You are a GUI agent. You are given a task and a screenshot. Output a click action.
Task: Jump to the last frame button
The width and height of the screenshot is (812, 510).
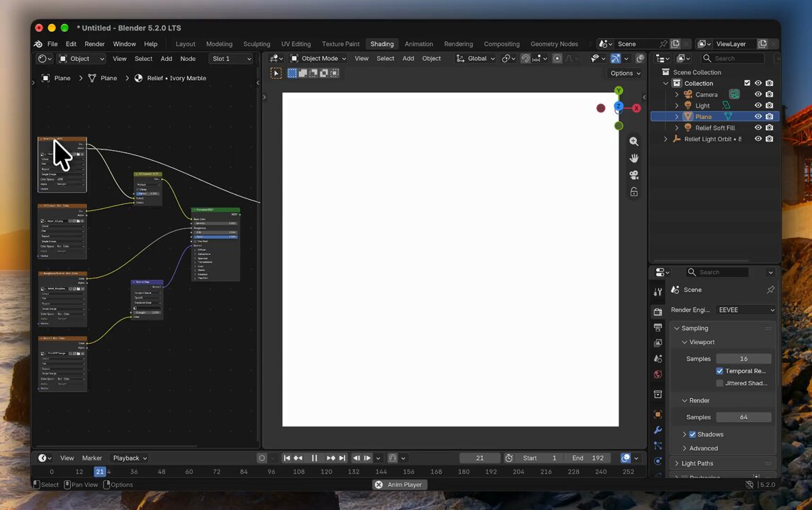(x=342, y=458)
